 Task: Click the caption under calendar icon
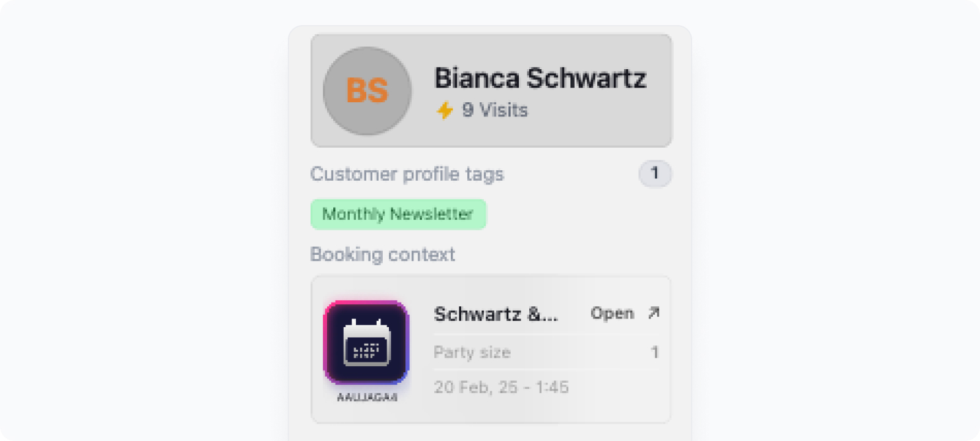(367, 397)
